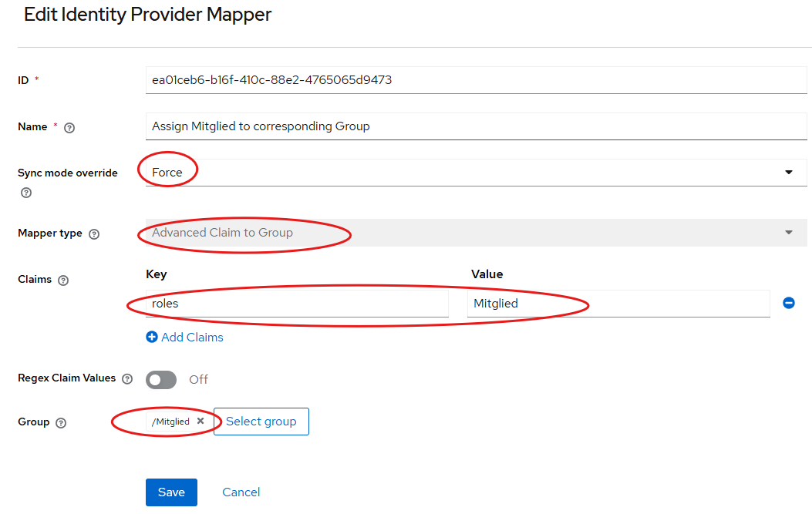Click help icon next to Claims label
The width and height of the screenshot is (812, 514).
(x=63, y=281)
